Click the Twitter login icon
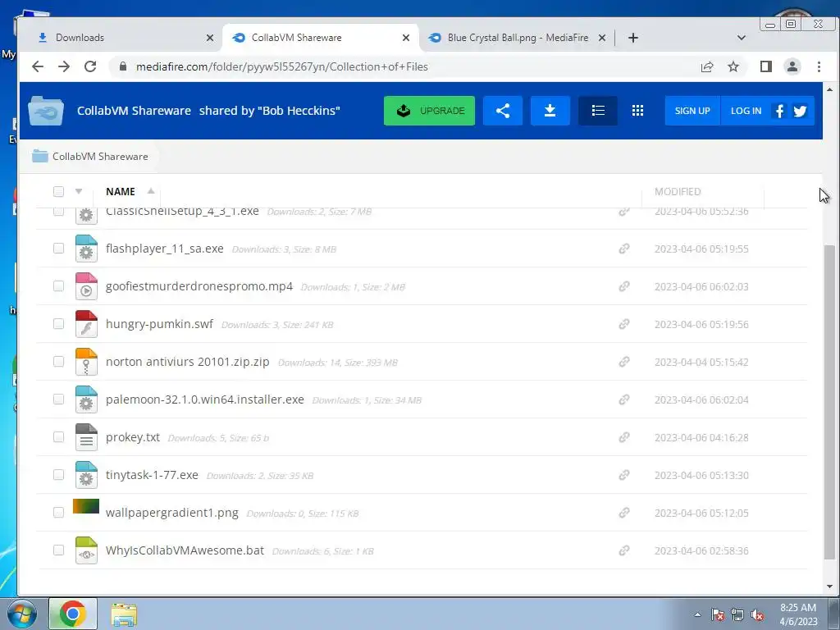Image resolution: width=840 pixels, height=630 pixels. pyautogui.click(x=801, y=111)
